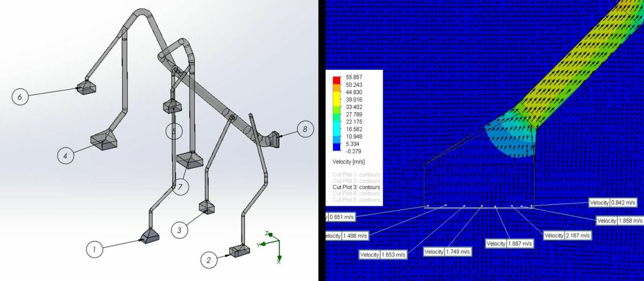Click the minimum value -0.279 in legend
The height and width of the screenshot is (281, 644).
tap(355, 152)
